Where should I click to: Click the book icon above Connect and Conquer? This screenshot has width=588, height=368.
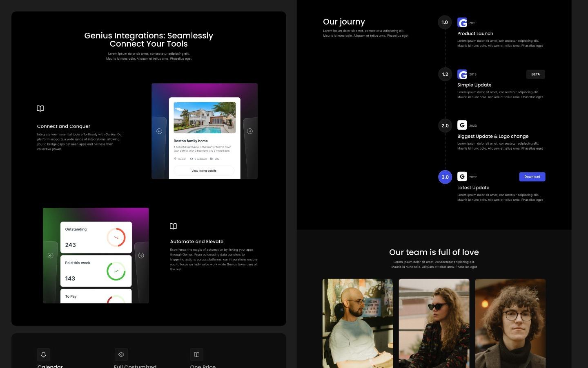[40, 108]
